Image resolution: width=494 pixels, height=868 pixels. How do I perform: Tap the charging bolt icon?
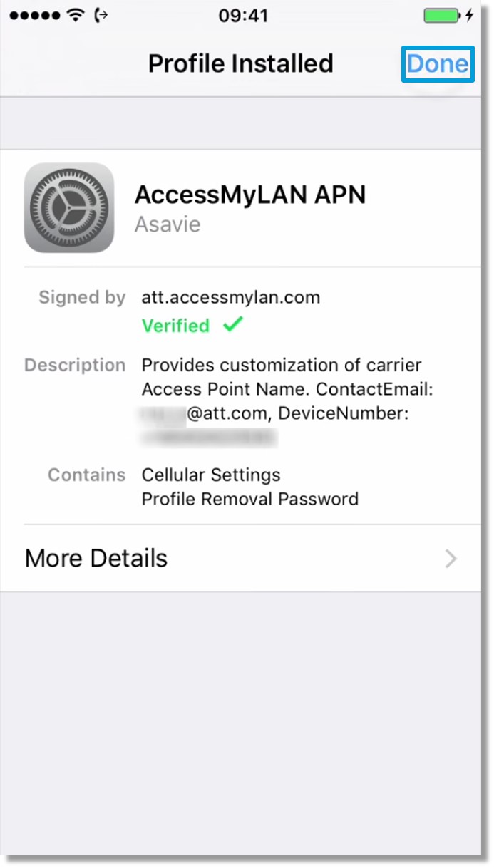tap(470, 16)
